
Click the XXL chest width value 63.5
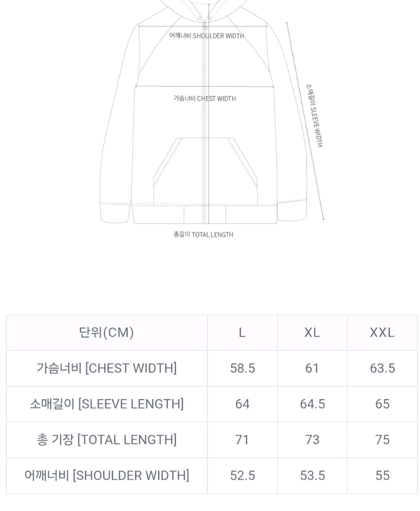[382, 368]
